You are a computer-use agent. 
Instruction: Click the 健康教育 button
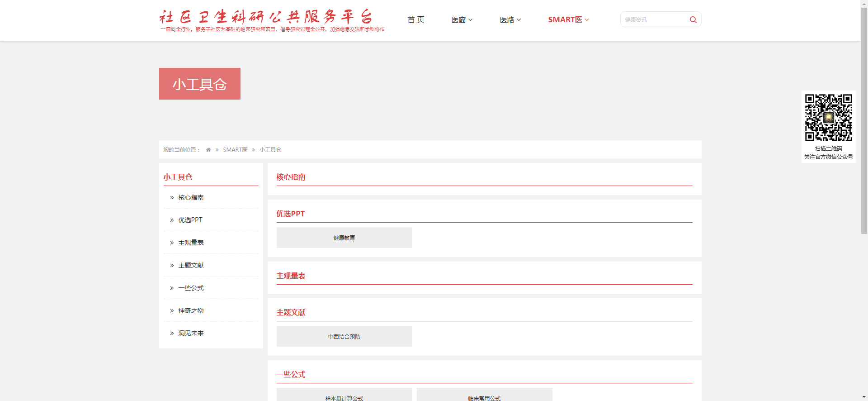[344, 238]
